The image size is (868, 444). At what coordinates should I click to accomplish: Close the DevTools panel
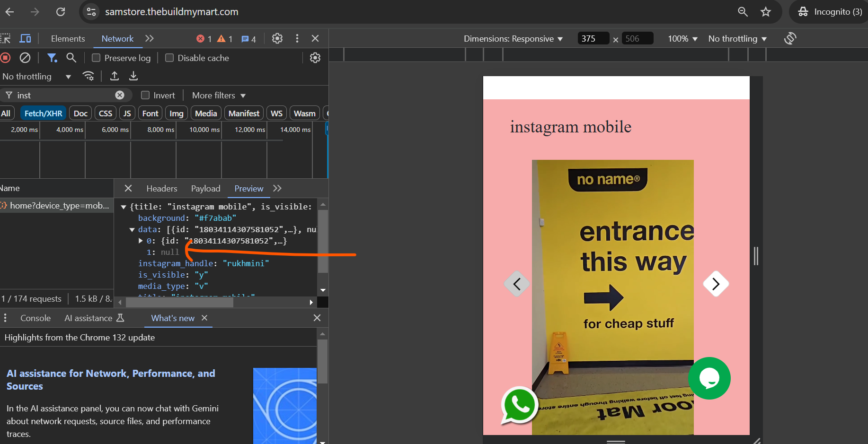tap(315, 39)
